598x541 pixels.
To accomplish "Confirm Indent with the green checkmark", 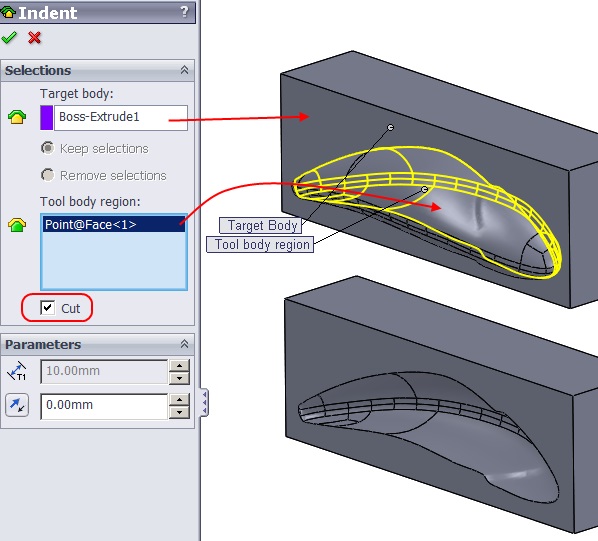I will tap(9, 38).
